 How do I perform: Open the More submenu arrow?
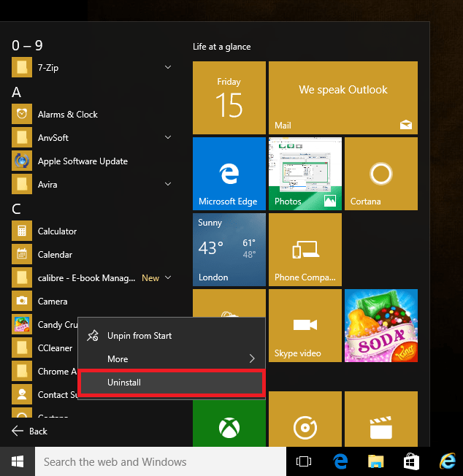[x=252, y=358]
